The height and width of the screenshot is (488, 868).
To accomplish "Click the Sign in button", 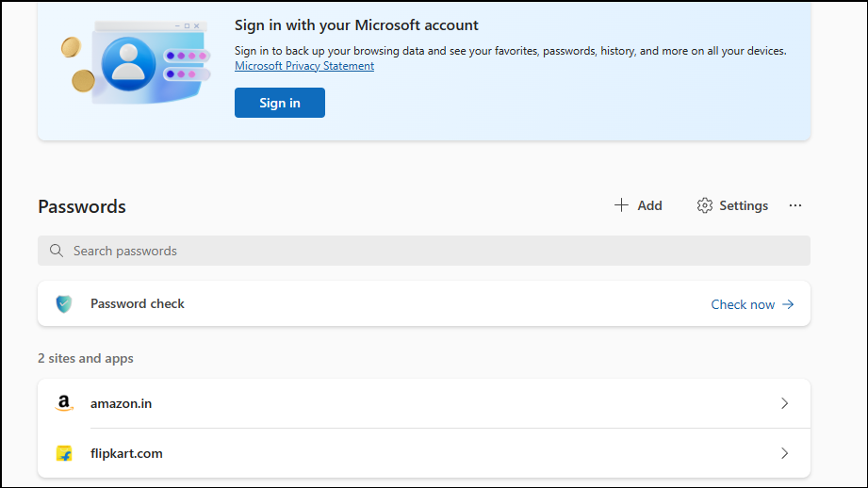I will point(280,103).
